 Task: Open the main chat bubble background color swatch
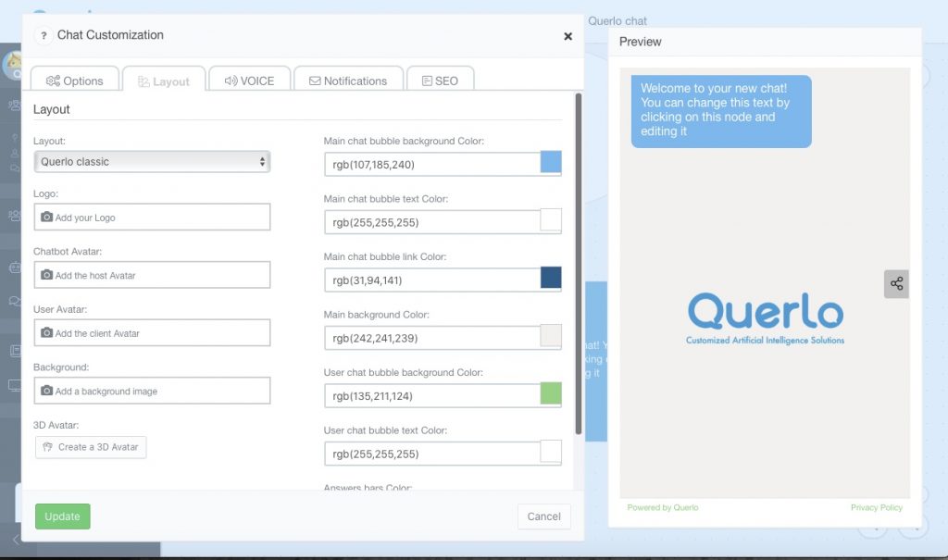point(551,162)
